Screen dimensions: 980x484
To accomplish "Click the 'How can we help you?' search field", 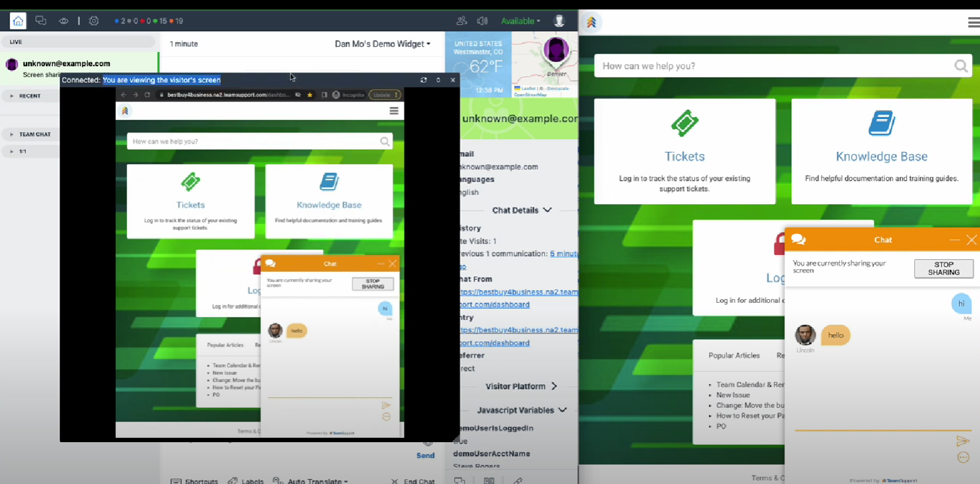I will pos(773,66).
